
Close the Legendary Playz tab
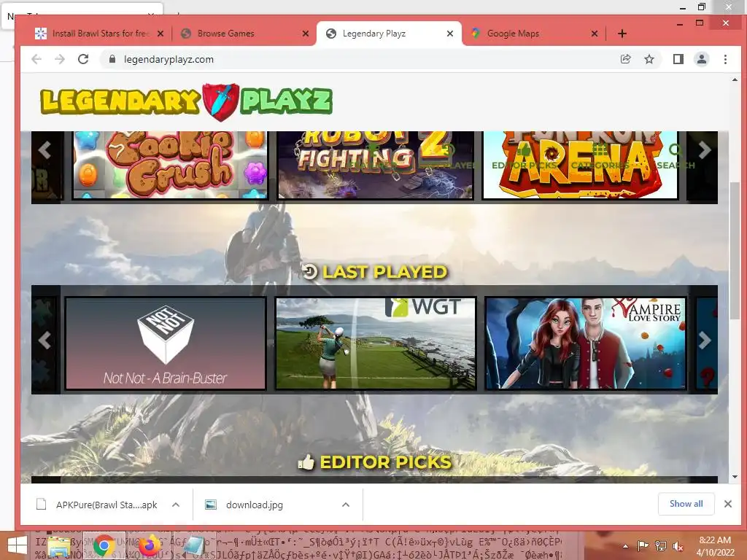pos(449,34)
